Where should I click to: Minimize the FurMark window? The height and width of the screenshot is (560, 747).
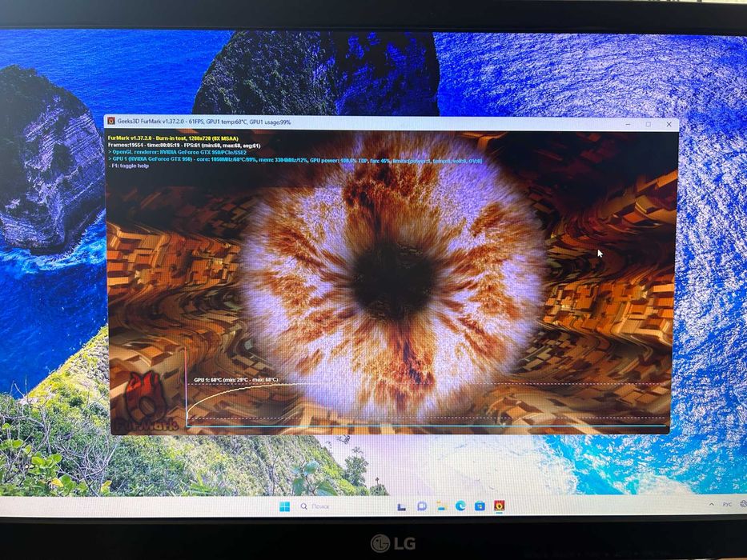[x=629, y=124]
